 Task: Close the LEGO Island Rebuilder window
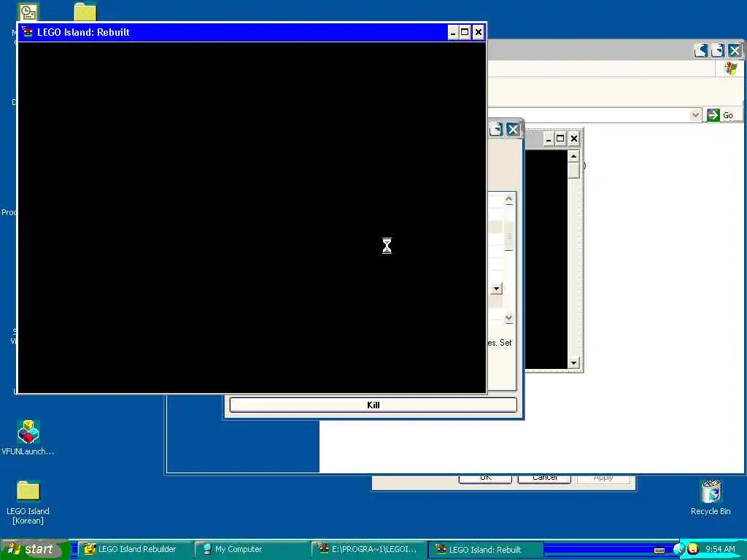(x=513, y=130)
